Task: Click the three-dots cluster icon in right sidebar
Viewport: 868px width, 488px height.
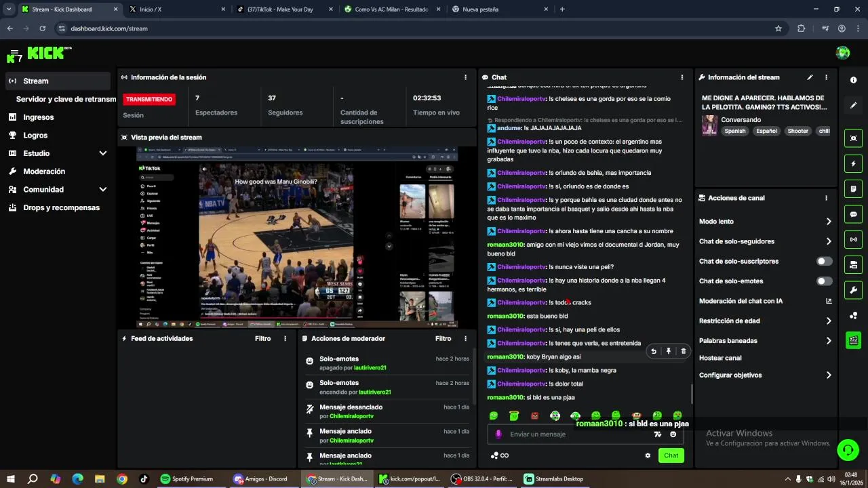Action: click(853, 315)
